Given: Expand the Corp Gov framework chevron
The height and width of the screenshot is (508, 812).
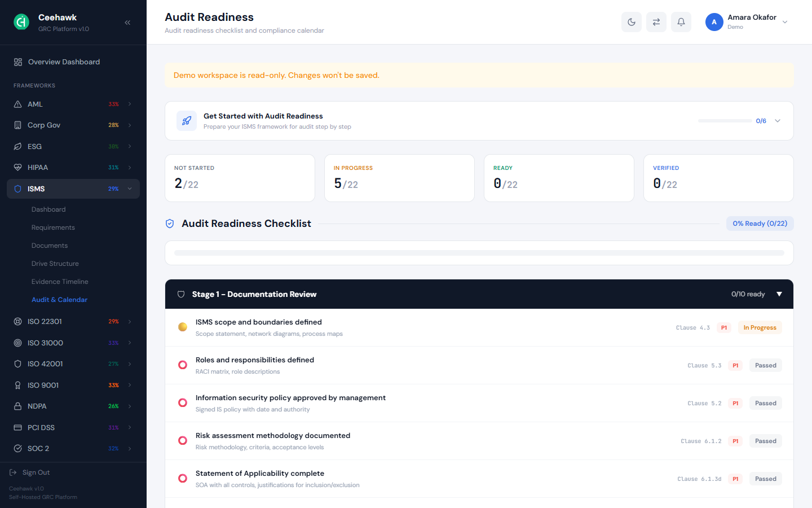Looking at the screenshot, I should (x=130, y=125).
